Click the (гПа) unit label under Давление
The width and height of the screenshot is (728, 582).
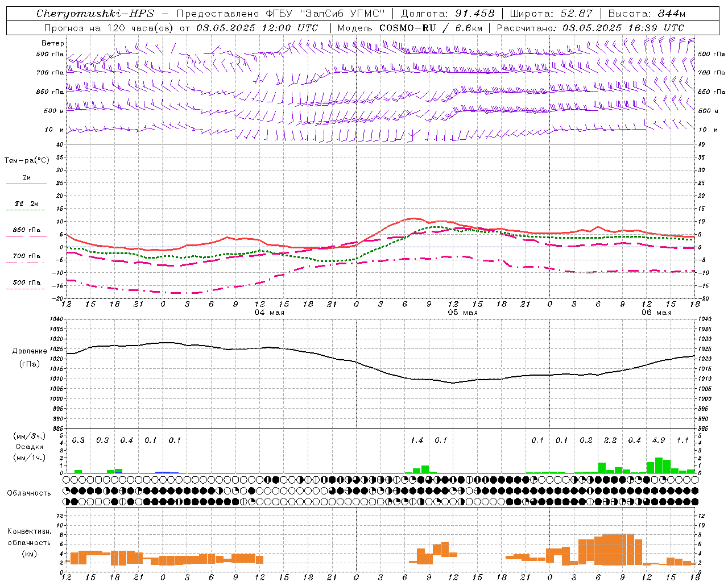coord(28,364)
